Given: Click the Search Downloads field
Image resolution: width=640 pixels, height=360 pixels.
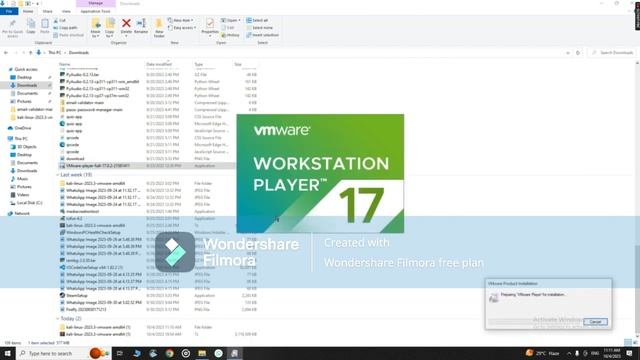Looking at the screenshot, I should coord(612,53).
